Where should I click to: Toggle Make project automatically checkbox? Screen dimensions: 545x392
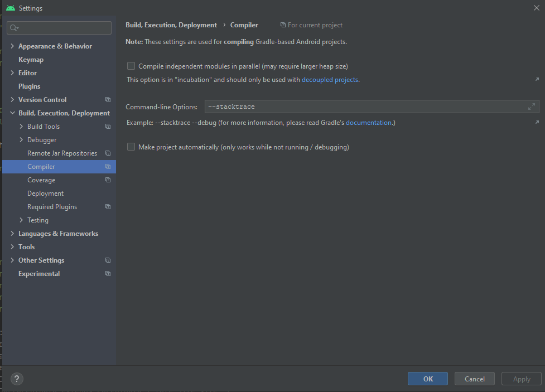pos(131,147)
